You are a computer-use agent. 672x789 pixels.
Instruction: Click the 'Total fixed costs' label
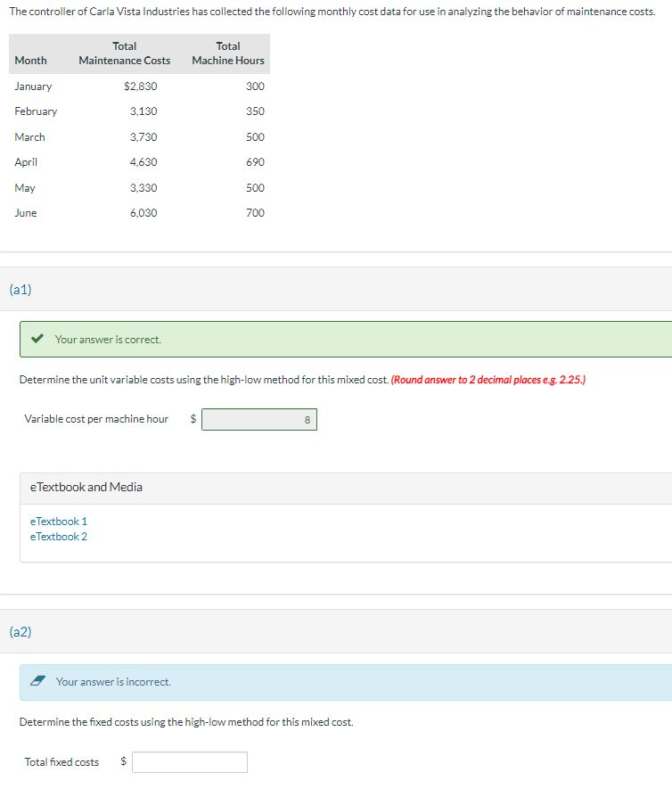click(61, 762)
